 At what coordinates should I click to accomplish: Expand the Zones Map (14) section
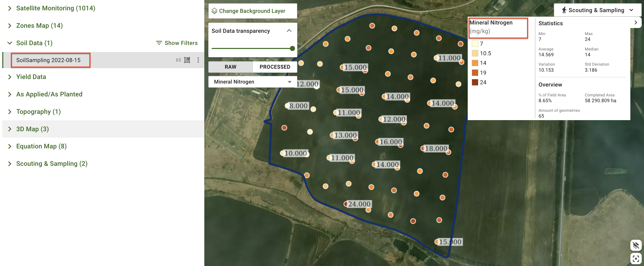click(x=39, y=26)
